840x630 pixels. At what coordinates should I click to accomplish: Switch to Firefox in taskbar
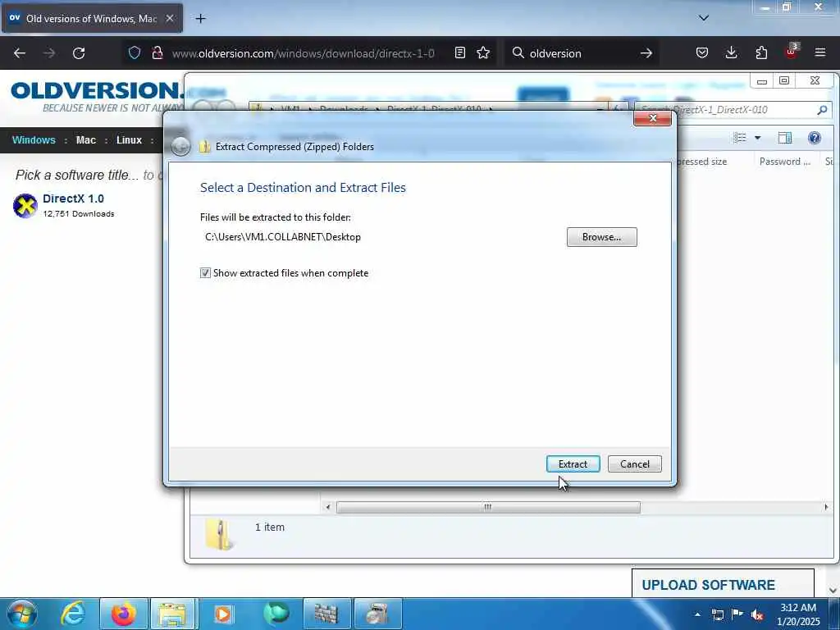coord(123,614)
